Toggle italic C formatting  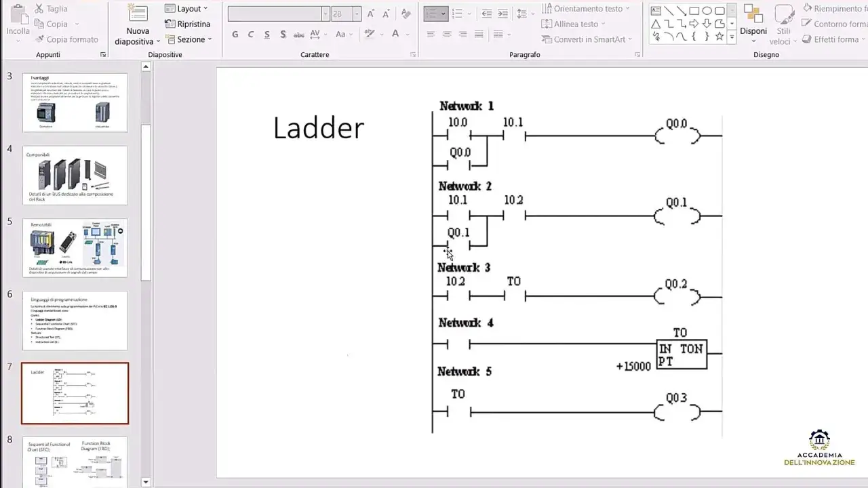251,35
